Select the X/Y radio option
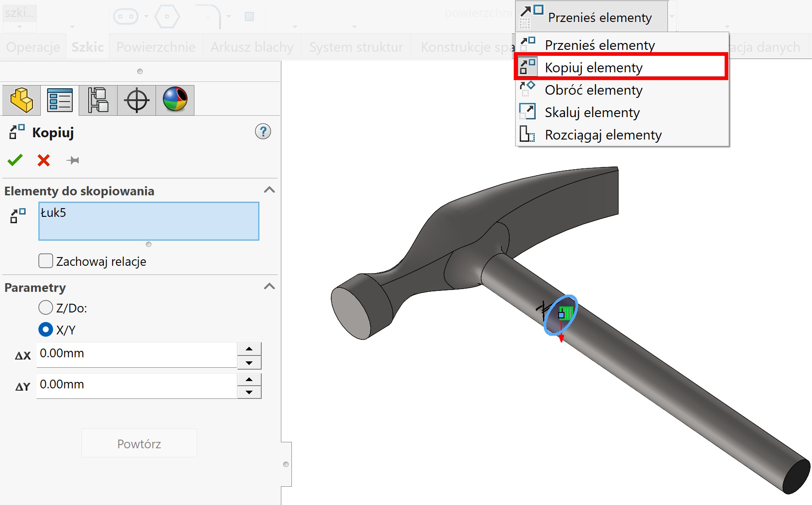Screen dimensions: 812x505 pyautogui.click(x=46, y=330)
